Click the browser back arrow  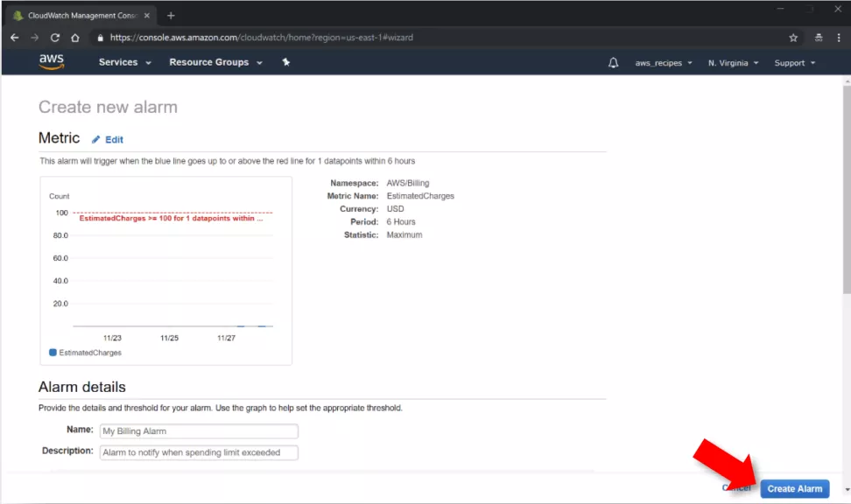coord(15,38)
